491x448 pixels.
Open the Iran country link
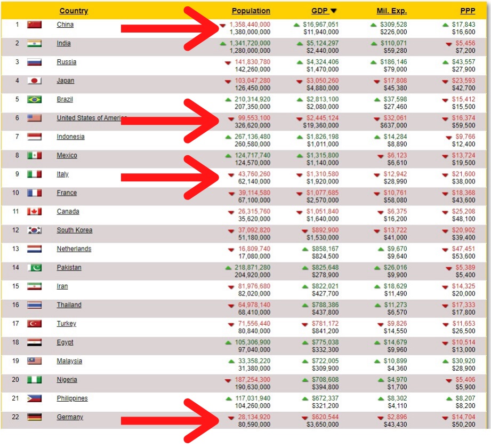click(62, 286)
